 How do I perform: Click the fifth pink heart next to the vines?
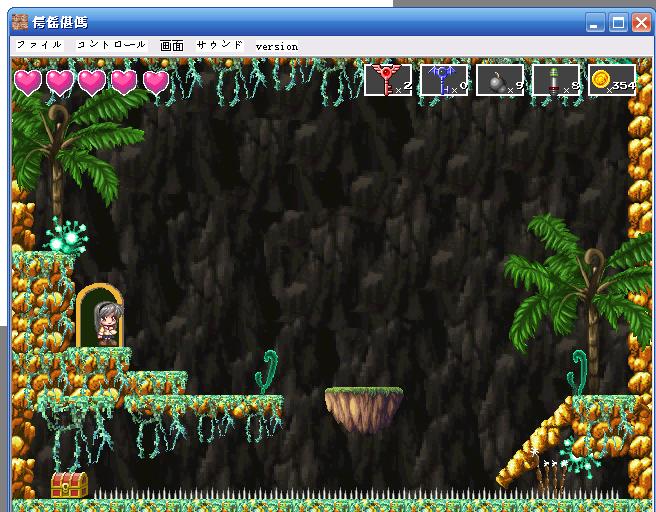(156, 82)
